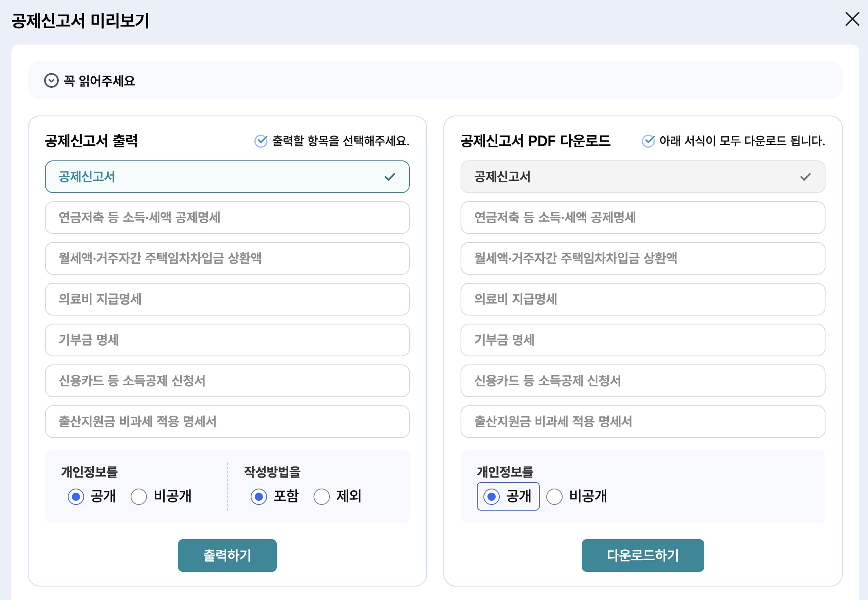Select 비공개 privacy option in print panel
Viewport: 868px width, 600px height.
(139, 496)
